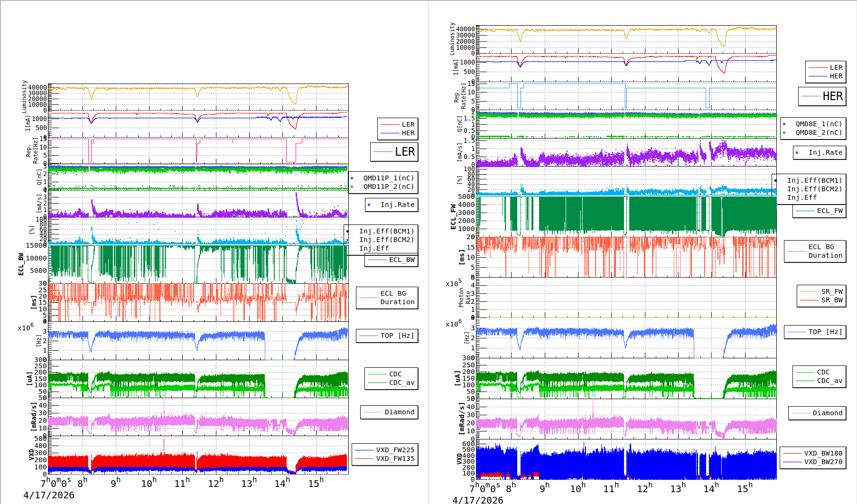The image size is (857, 504).
Task: Click the VXD_FW225 legend entry
Action: pyautogui.click(x=395, y=450)
